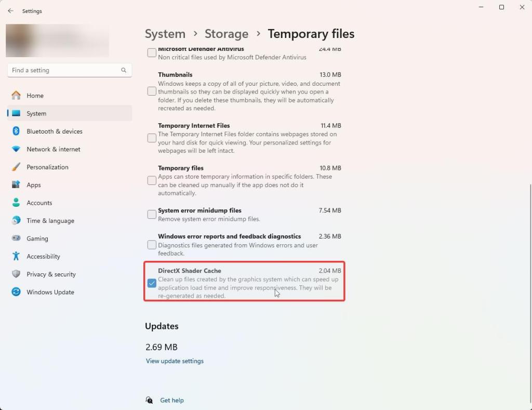The image size is (532, 410).
Task: Uncheck the DirectX Shader Cache checkbox
Action: click(x=152, y=283)
